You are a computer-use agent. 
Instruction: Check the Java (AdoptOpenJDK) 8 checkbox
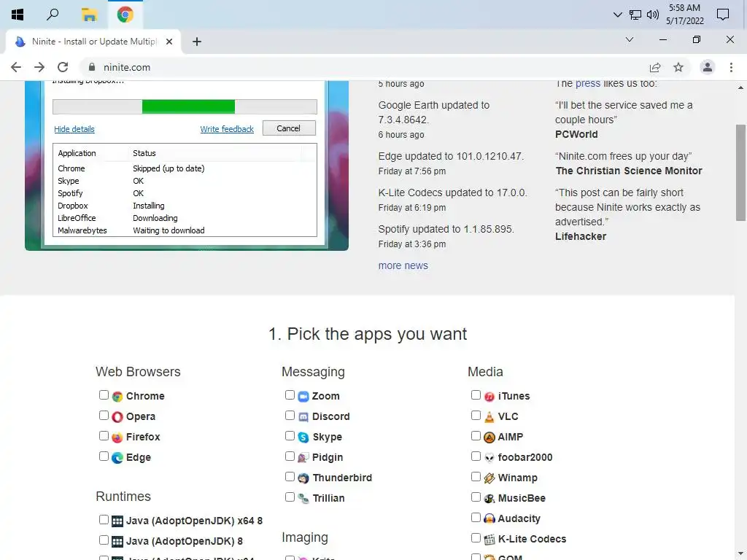click(104, 540)
